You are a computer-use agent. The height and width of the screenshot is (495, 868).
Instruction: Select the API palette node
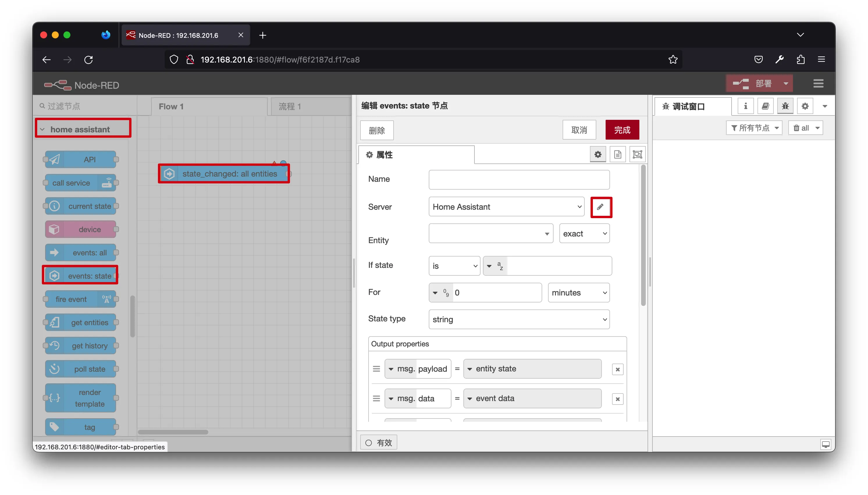coord(81,159)
